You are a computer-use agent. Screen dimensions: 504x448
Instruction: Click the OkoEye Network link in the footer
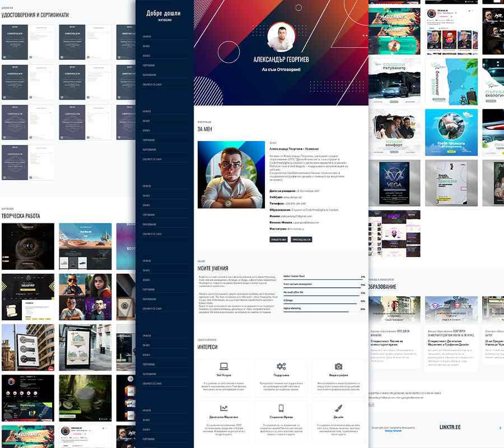coord(393,431)
